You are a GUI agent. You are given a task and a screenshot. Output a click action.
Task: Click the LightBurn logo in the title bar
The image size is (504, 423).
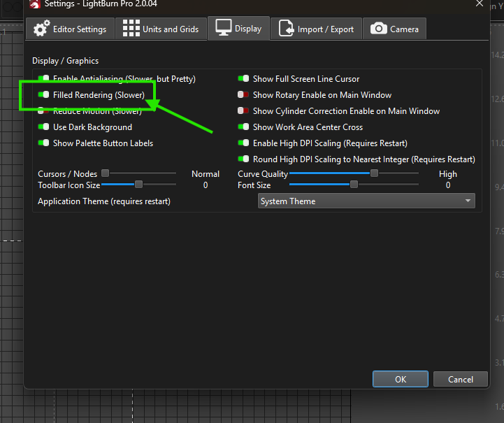pos(34,3)
